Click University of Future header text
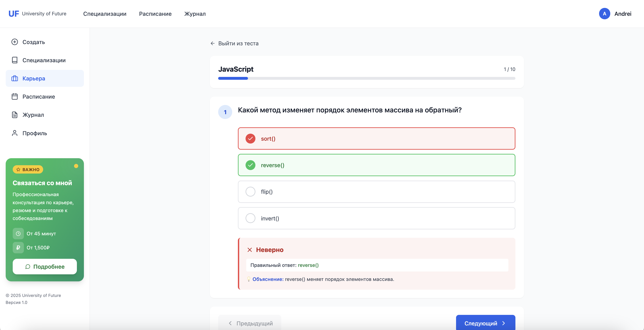This screenshot has width=644, height=330. coord(44,14)
